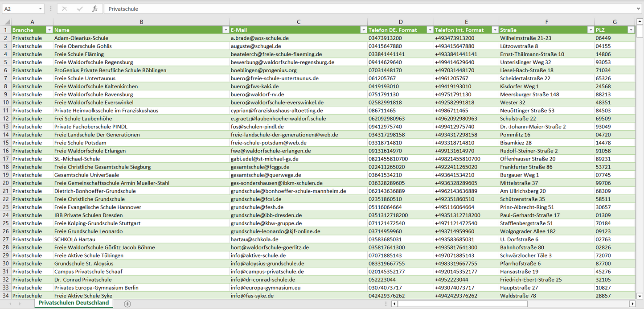644x309 pixels.
Task: Select the Privatschulen Deutschland sheet tab
Action: coord(74,303)
